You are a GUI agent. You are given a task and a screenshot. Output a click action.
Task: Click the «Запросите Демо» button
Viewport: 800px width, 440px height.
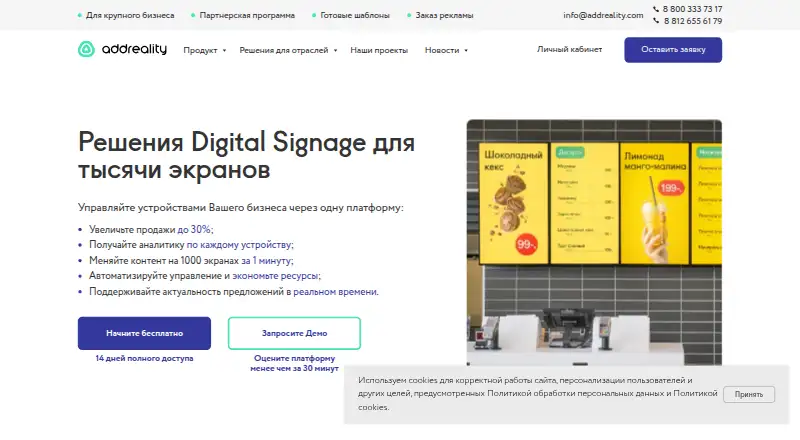point(294,333)
